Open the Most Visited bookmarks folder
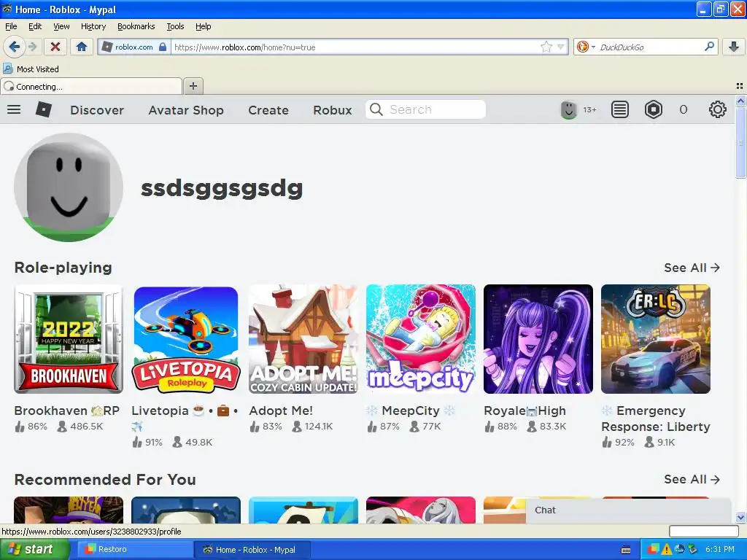 click(x=31, y=69)
